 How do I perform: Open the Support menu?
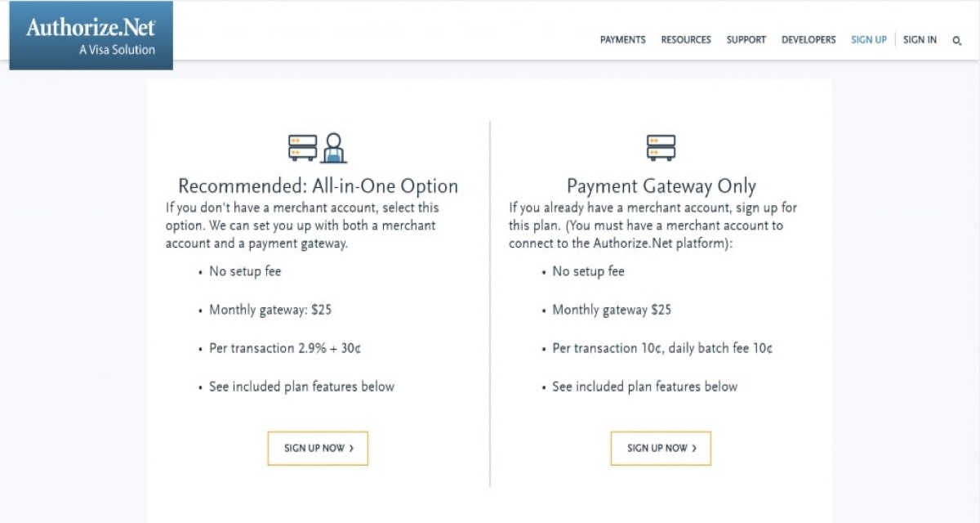pos(746,40)
